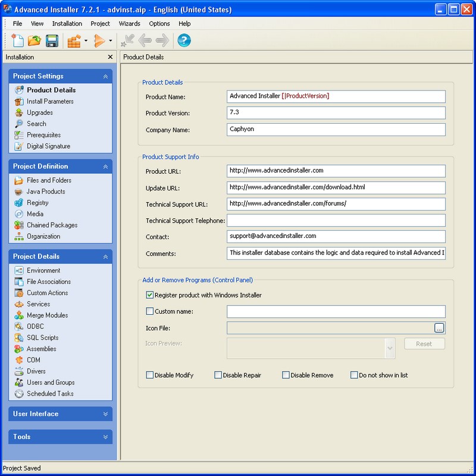Click the Product Version input field
This screenshot has width=476, height=476.
coord(336,113)
